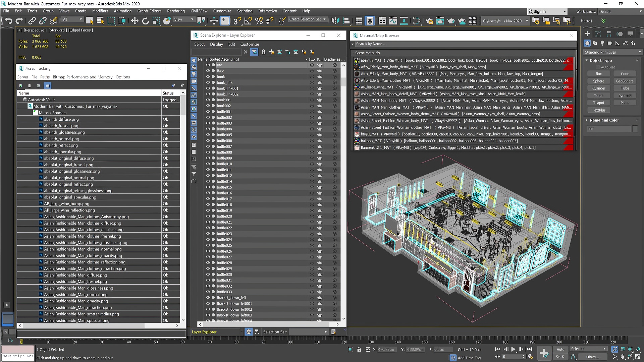The image size is (644, 362).
Task: Toggle the Angle Snap icon
Action: [248, 21]
